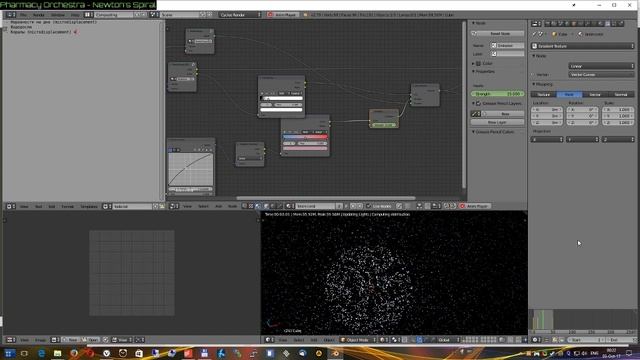The width and height of the screenshot is (640, 360).
Task: Toggle the Grease Pencil Layers checkbox
Action: coord(478,103)
